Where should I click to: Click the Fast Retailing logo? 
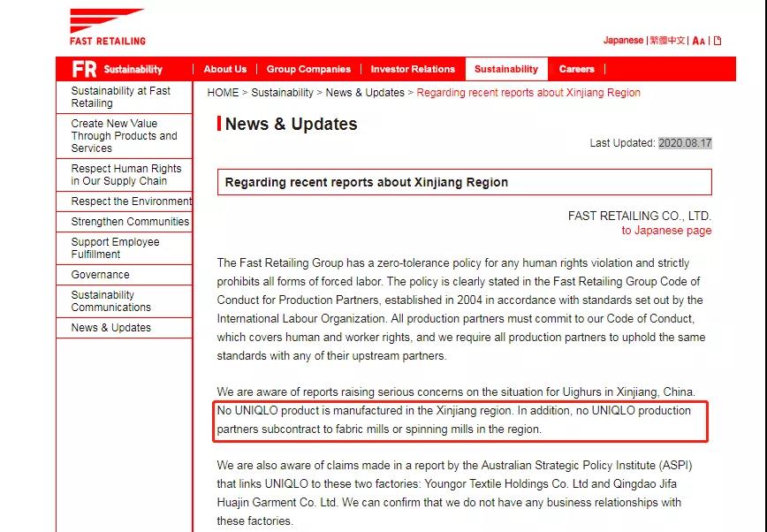pyautogui.click(x=107, y=27)
